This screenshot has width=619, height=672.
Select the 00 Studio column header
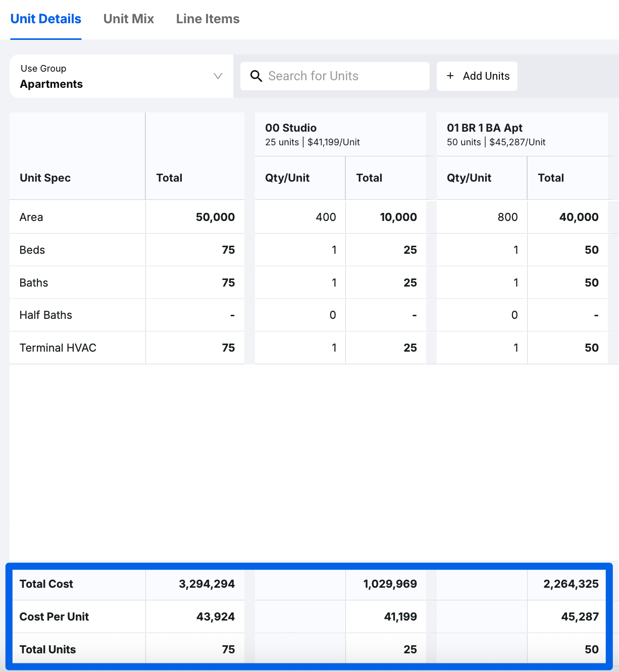tap(291, 128)
